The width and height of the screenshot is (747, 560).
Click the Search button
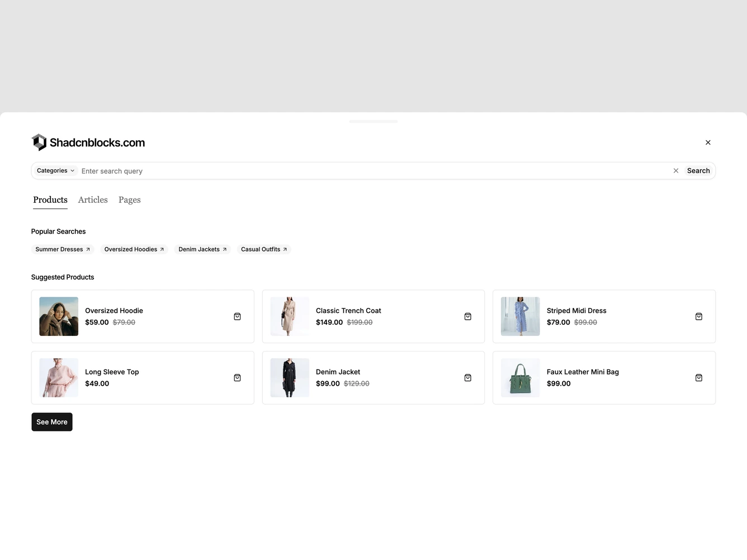(x=698, y=171)
